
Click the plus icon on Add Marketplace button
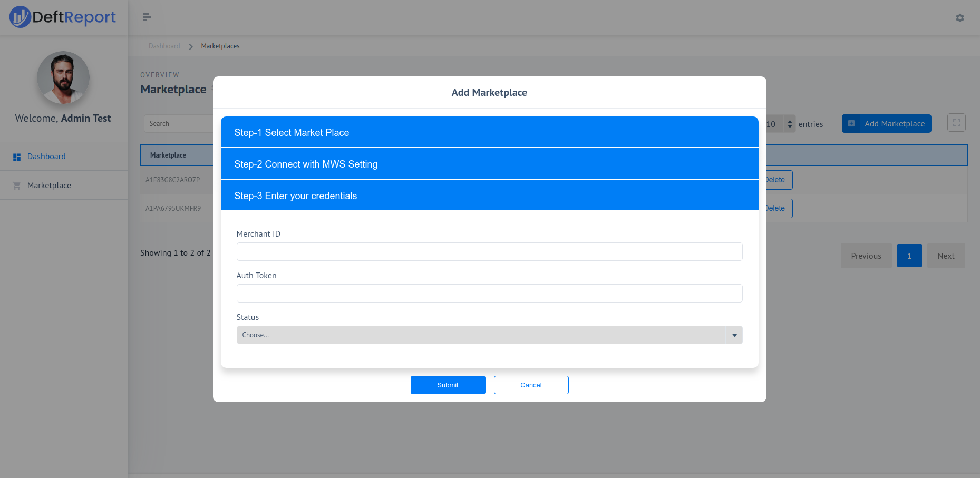(852, 123)
